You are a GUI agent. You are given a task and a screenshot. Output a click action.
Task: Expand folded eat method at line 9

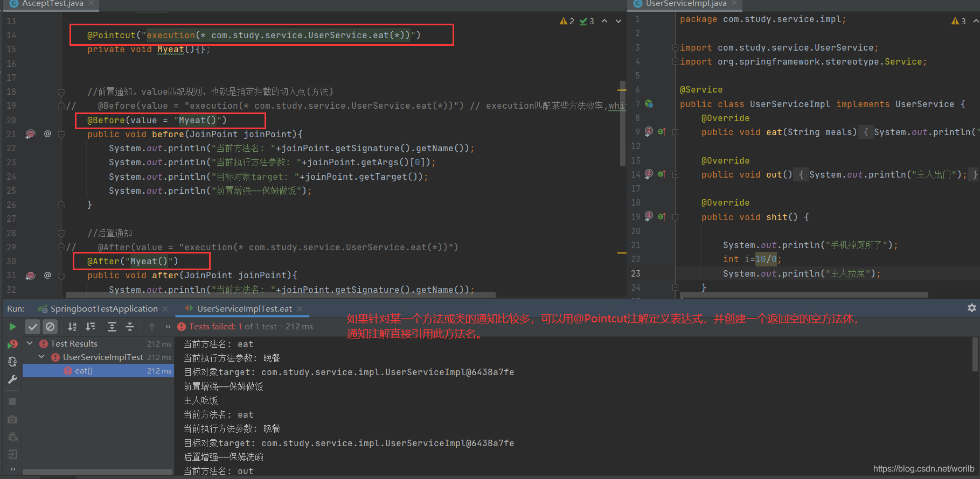(x=675, y=132)
